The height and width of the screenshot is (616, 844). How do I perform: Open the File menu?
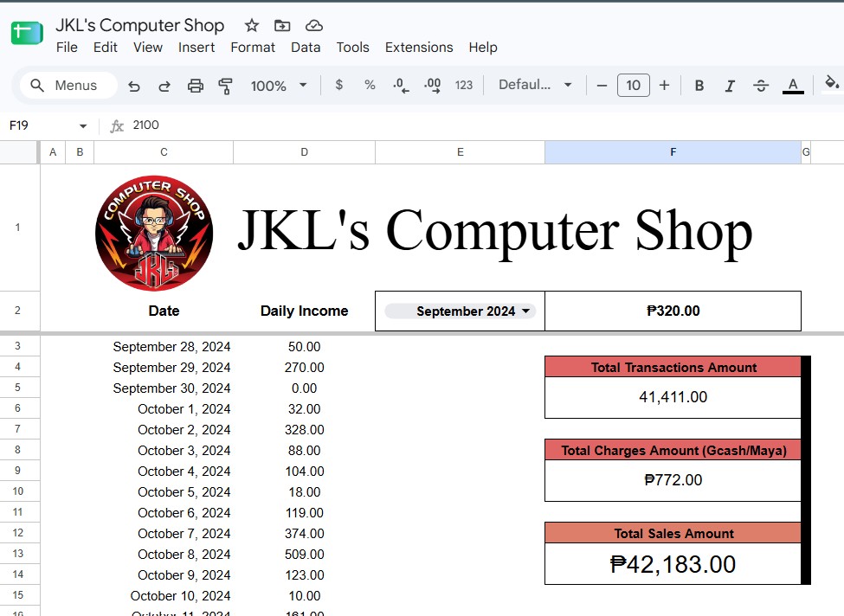coord(67,48)
